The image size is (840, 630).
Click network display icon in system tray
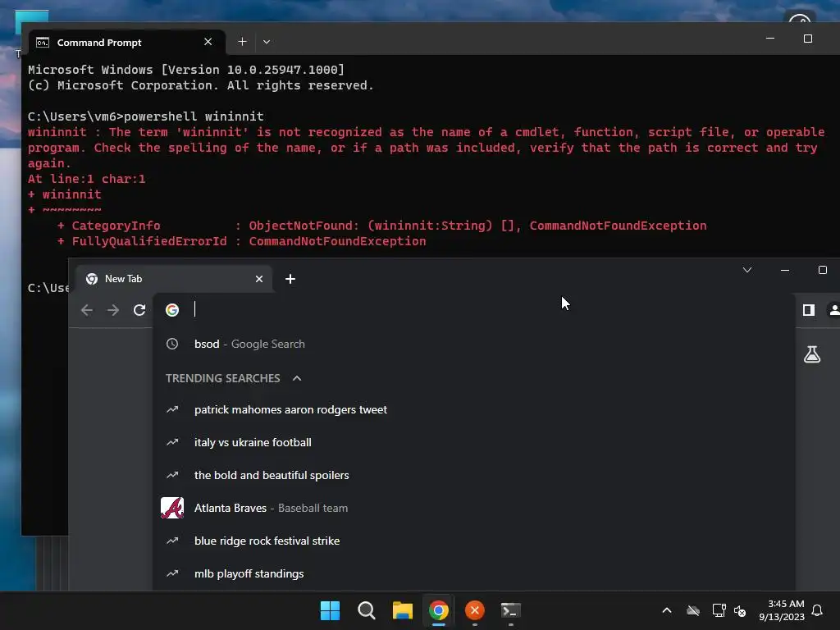pyautogui.click(x=719, y=610)
